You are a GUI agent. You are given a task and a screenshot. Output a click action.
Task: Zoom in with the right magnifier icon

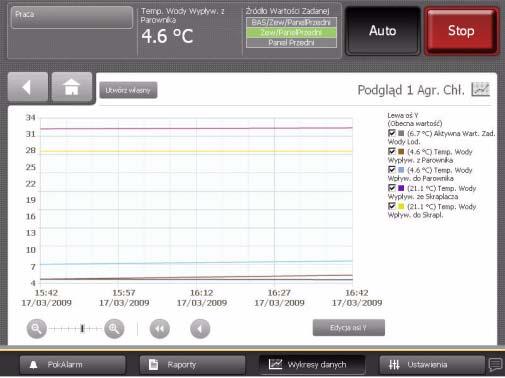pyautogui.click(x=114, y=329)
